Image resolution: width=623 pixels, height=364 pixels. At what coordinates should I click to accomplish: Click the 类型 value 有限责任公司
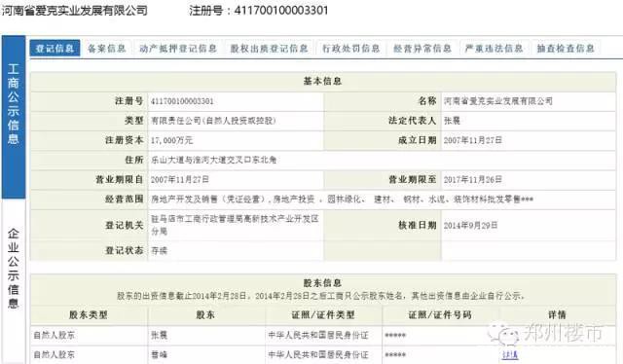click(x=213, y=121)
